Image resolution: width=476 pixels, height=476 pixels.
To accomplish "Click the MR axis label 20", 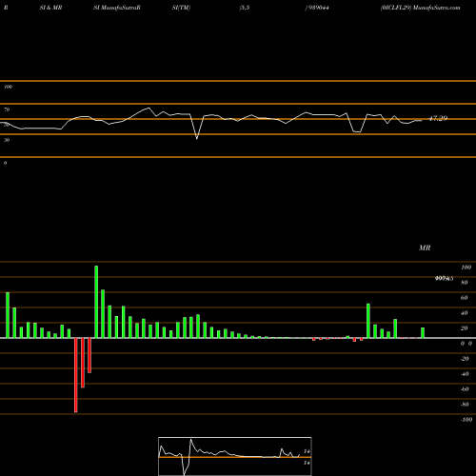I will point(465,328).
